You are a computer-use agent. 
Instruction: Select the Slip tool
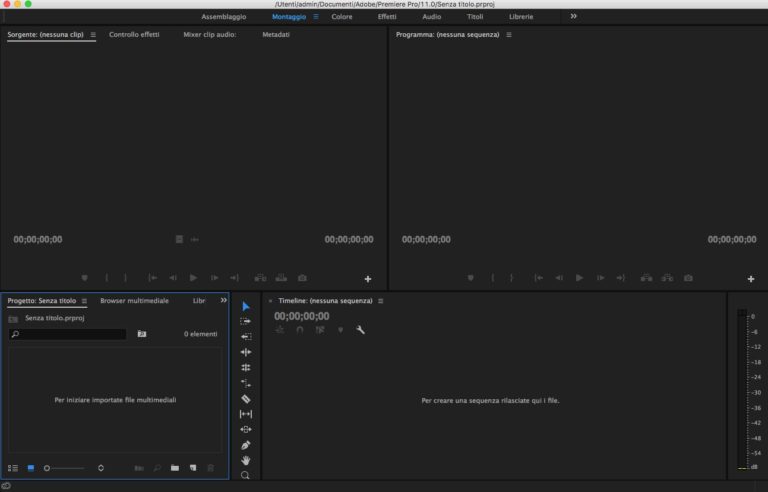(246, 414)
